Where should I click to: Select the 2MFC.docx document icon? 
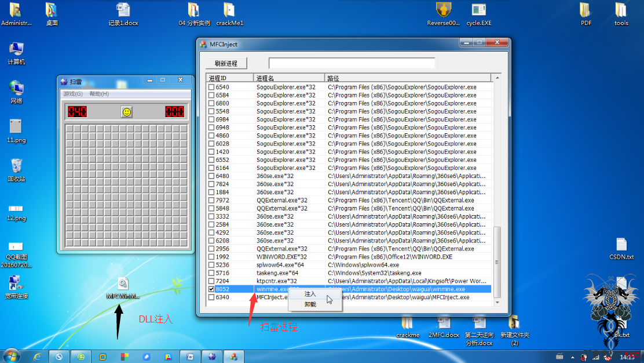click(x=444, y=327)
